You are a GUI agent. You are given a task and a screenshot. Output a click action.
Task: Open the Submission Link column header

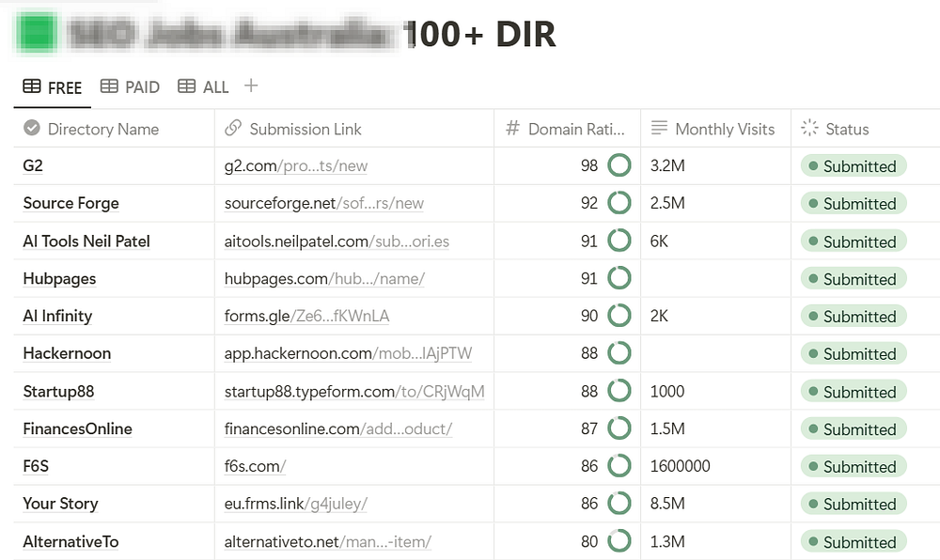pos(354,129)
